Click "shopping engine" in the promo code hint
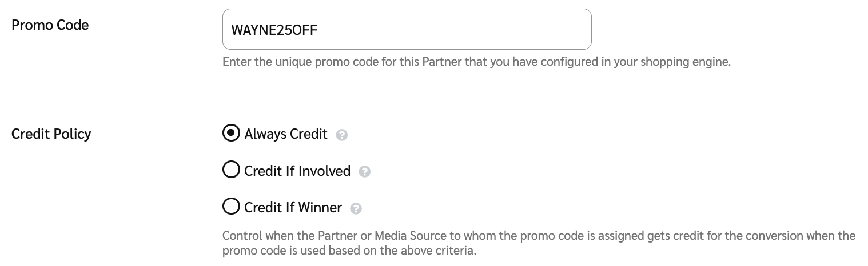 point(691,62)
